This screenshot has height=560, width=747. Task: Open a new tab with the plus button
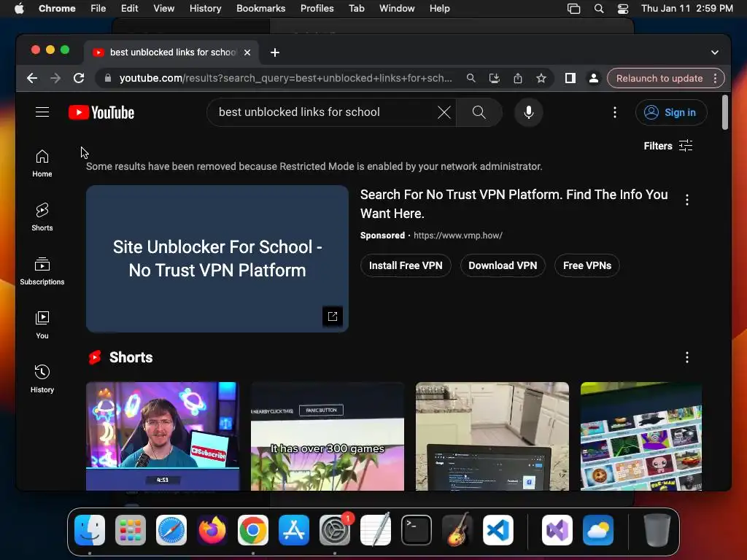tap(275, 52)
